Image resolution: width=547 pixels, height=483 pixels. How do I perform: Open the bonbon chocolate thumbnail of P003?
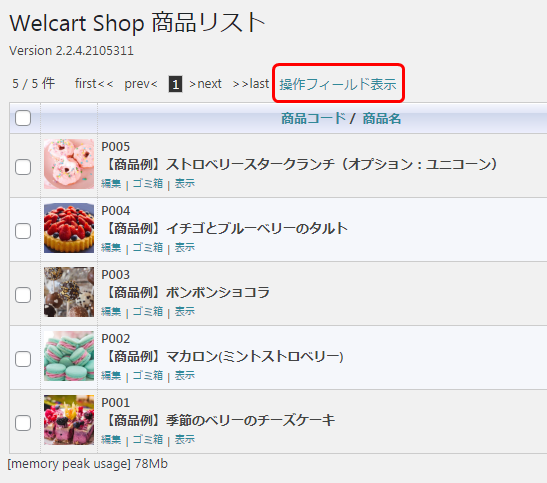tap(69, 292)
